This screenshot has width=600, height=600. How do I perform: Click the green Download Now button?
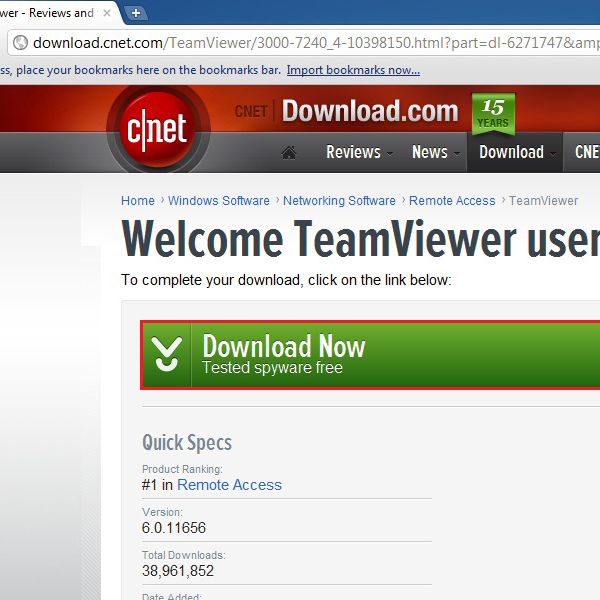[370, 355]
